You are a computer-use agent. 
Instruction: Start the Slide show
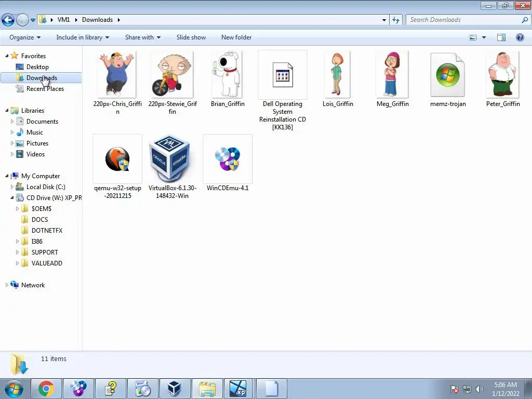tap(191, 37)
